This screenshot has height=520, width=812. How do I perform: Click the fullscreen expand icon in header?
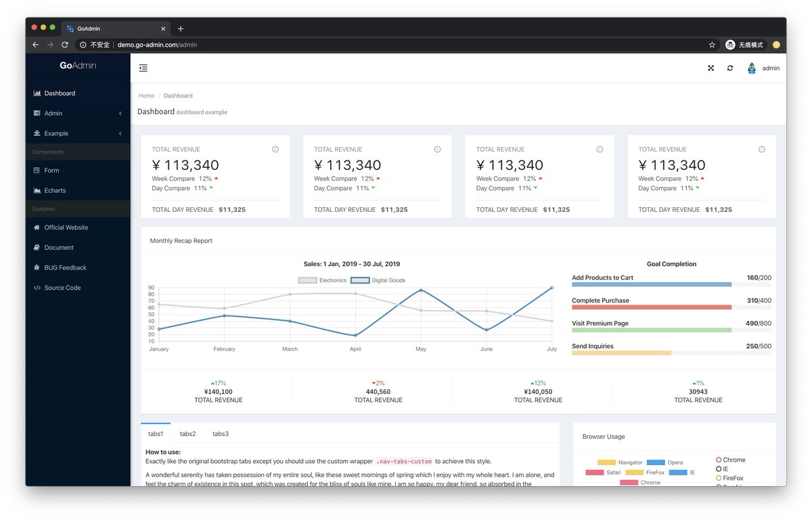pyautogui.click(x=710, y=68)
